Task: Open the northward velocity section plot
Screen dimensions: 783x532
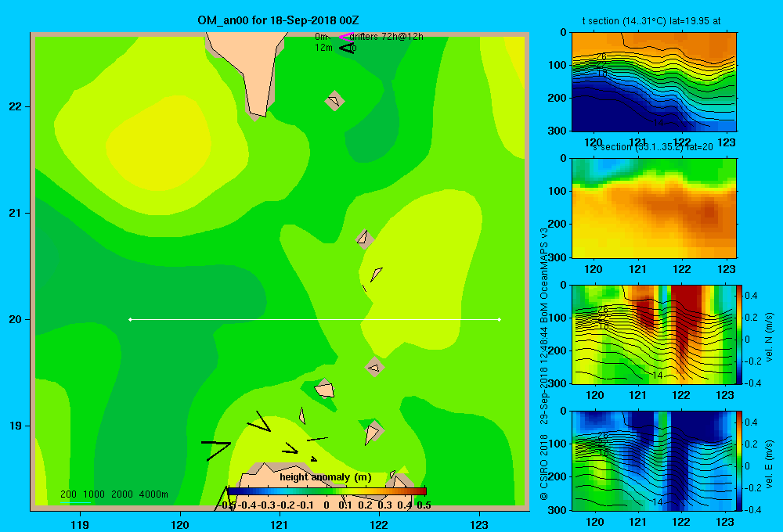Action: pyautogui.click(x=654, y=334)
